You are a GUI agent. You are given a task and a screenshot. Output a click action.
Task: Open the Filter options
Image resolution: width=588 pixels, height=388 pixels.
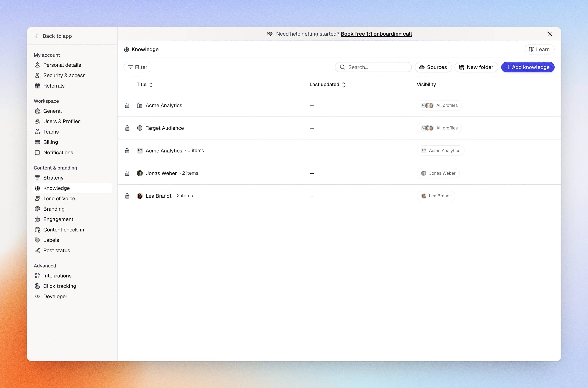click(138, 67)
